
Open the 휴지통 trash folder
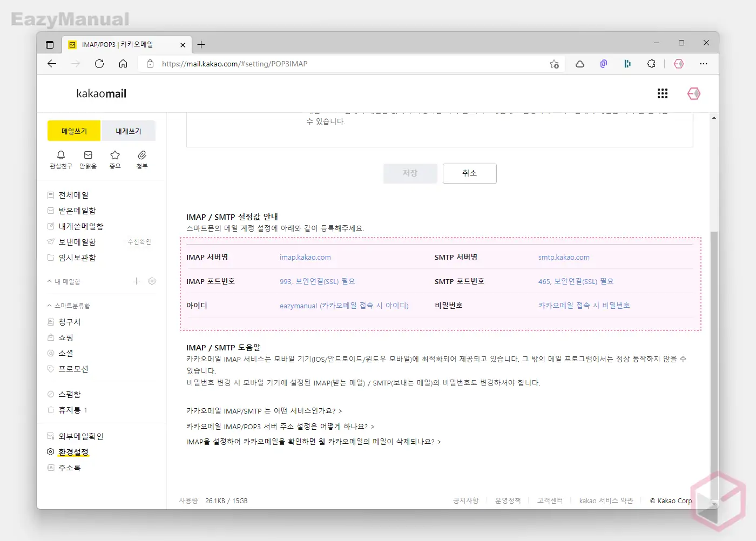click(70, 410)
